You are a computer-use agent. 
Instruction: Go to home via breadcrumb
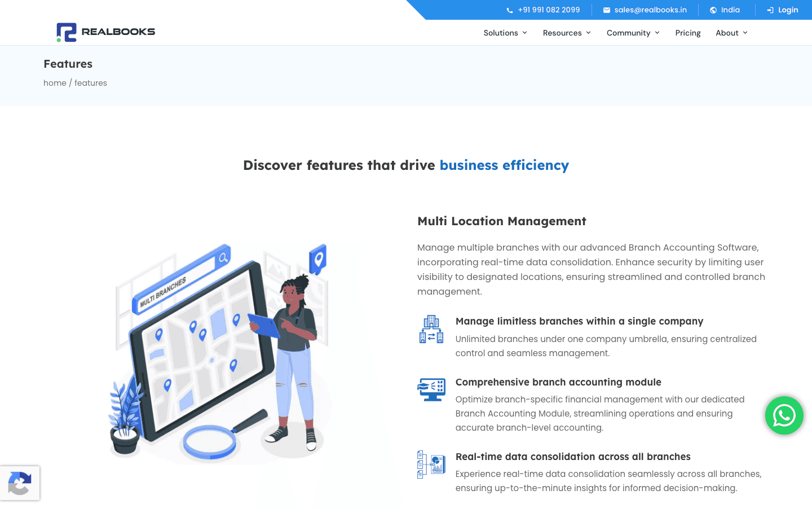[x=55, y=83]
